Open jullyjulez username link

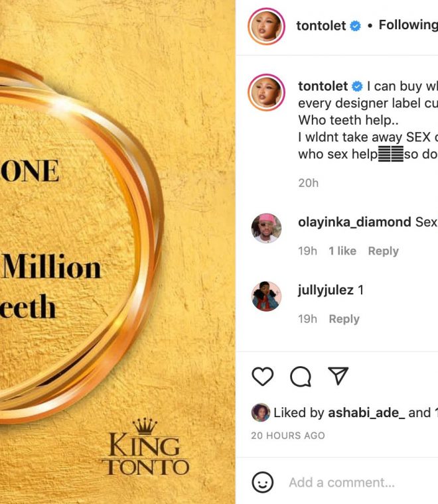pyautogui.click(x=326, y=290)
